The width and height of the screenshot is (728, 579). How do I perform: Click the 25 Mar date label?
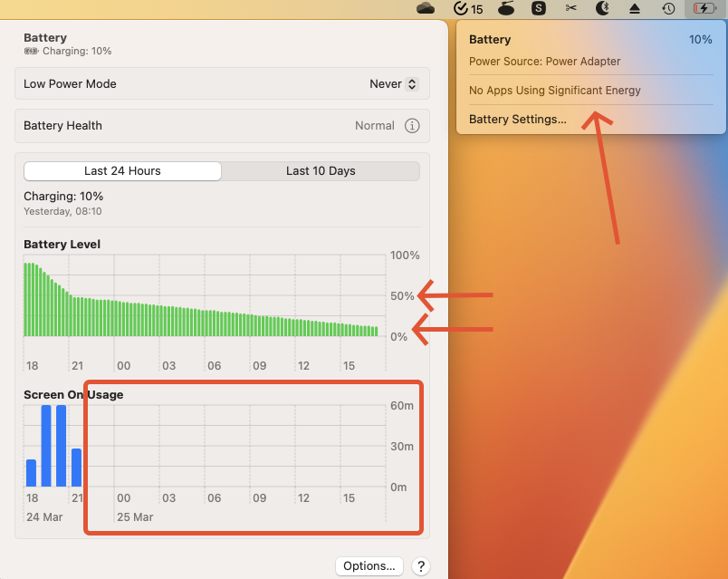tap(135, 517)
